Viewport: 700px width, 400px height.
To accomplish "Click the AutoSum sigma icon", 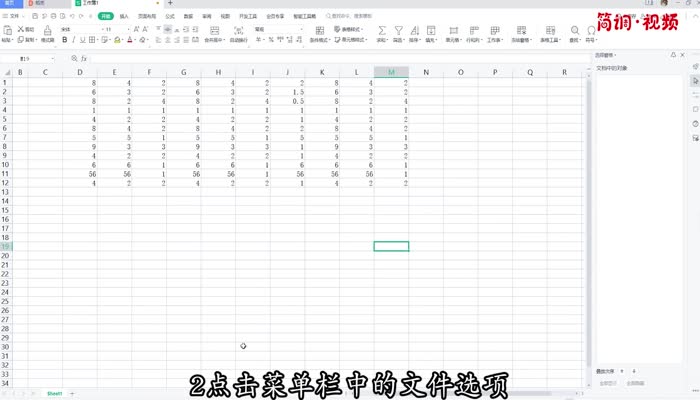I will (381, 31).
